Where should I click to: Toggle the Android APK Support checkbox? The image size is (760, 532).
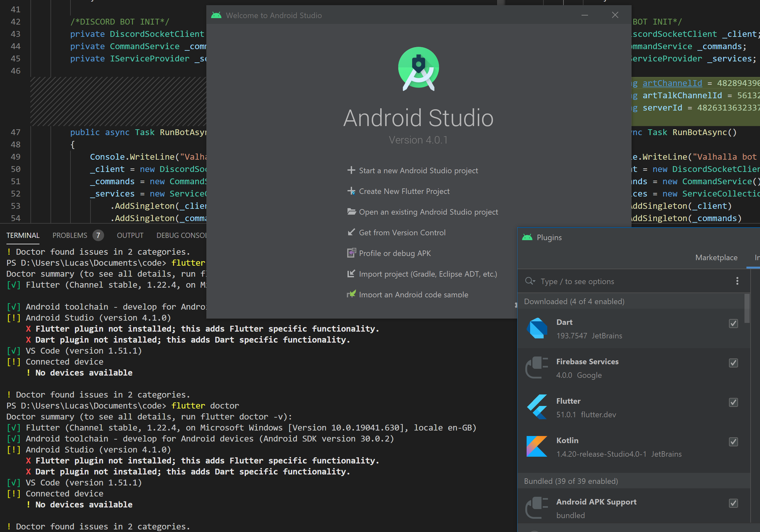tap(733, 503)
